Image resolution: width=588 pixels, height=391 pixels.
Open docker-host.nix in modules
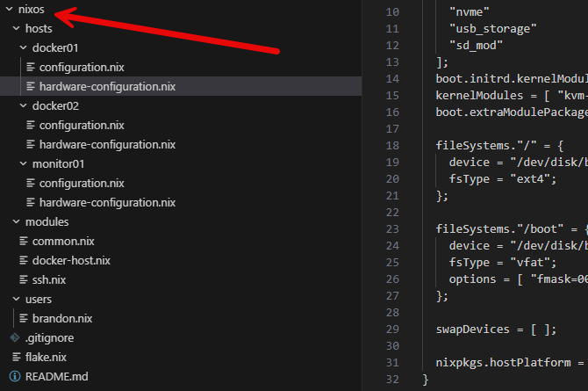[71, 261]
